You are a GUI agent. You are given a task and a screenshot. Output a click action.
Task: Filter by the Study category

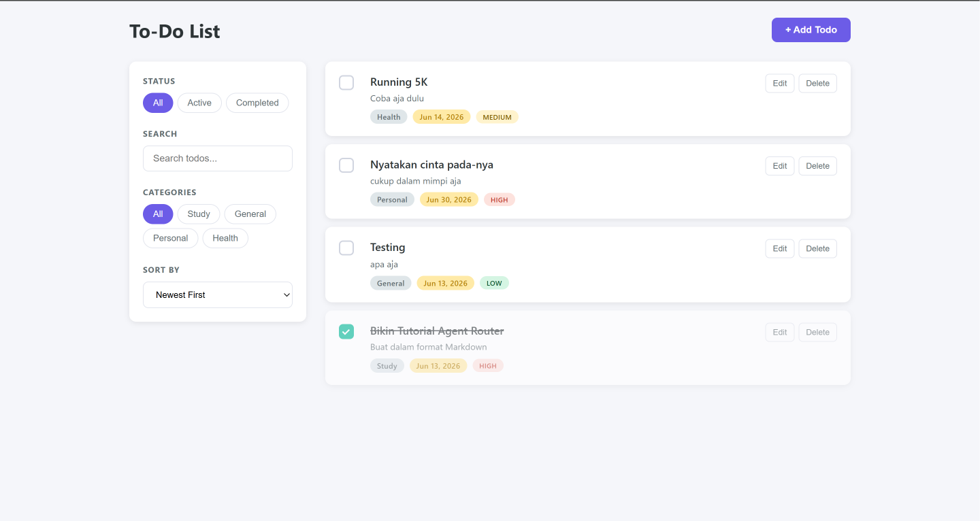click(199, 214)
